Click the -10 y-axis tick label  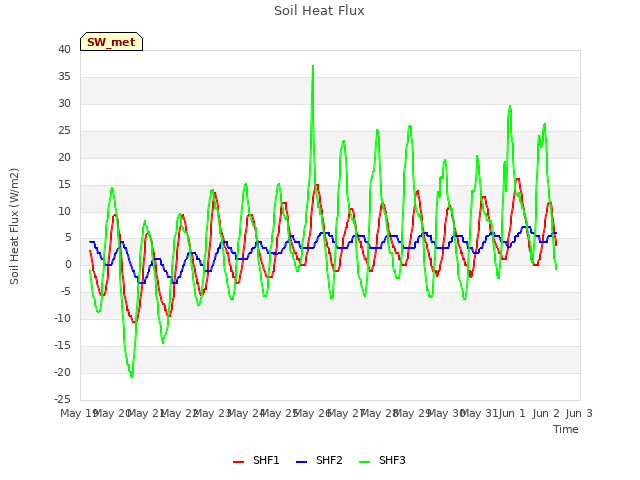(x=62, y=318)
